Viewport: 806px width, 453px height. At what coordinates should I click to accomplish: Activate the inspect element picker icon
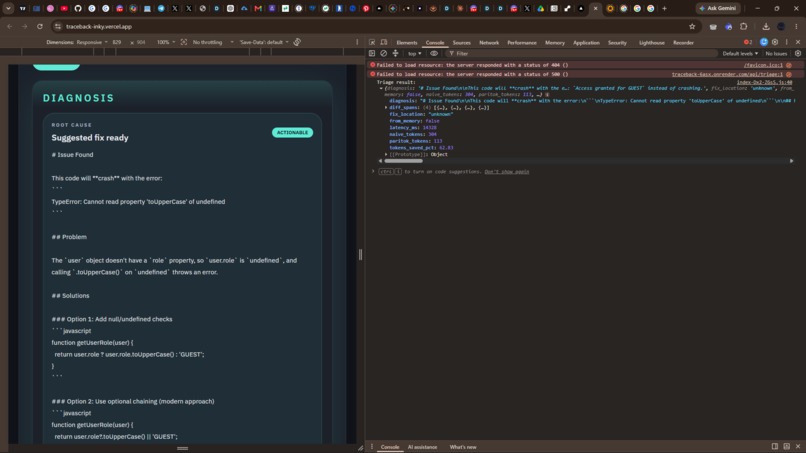pyautogui.click(x=372, y=42)
